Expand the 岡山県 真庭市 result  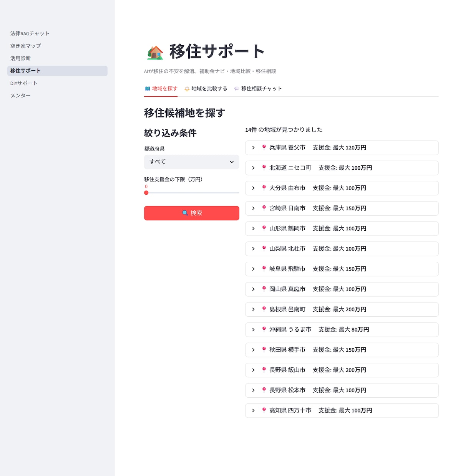(342, 289)
